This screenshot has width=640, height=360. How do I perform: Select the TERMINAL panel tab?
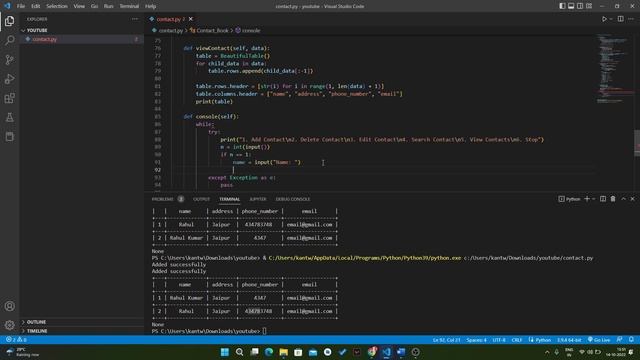229,199
